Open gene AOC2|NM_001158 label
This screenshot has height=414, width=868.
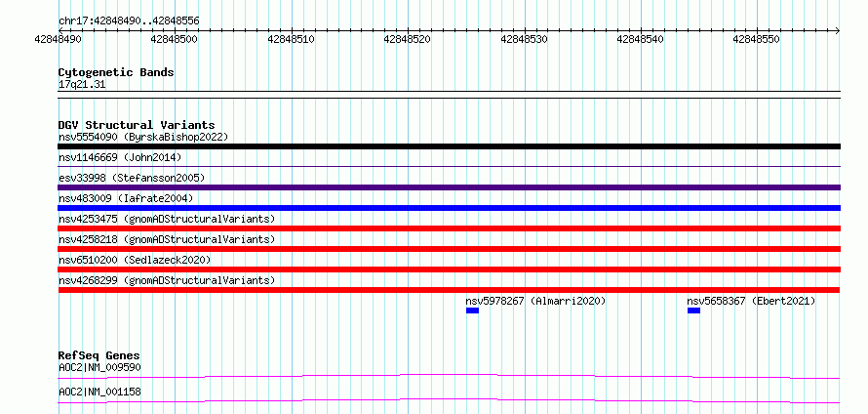pyautogui.click(x=99, y=392)
